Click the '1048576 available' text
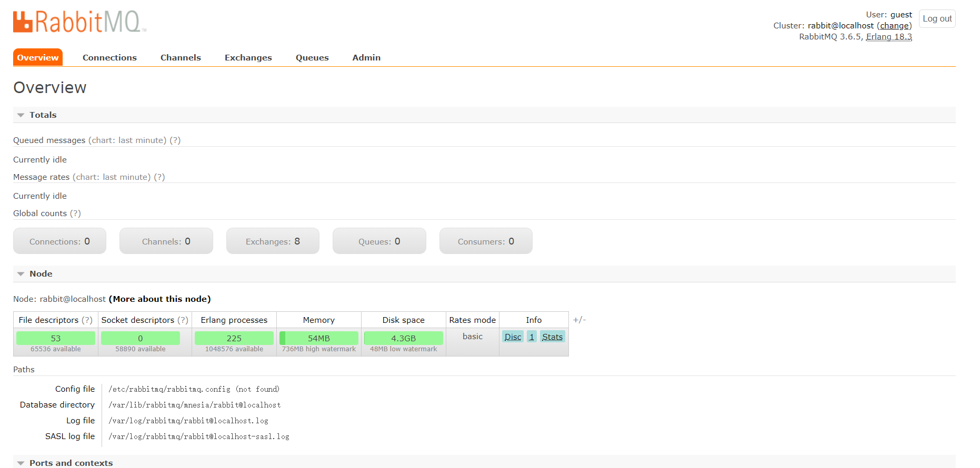980x468 pixels. pyautogui.click(x=234, y=349)
